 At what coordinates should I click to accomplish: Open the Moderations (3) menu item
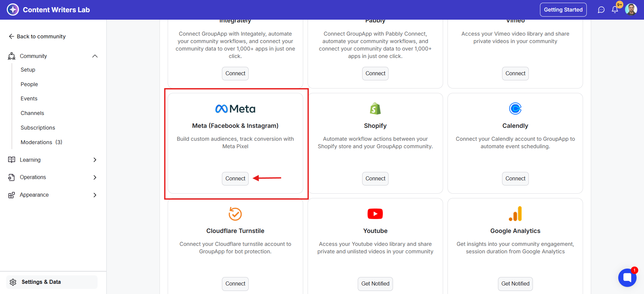click(x=41, y=142)
